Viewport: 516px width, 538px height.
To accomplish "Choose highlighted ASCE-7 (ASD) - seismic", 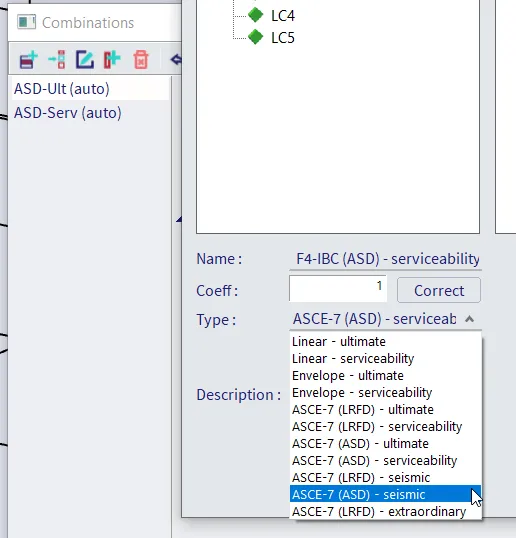I will point(386,494).
